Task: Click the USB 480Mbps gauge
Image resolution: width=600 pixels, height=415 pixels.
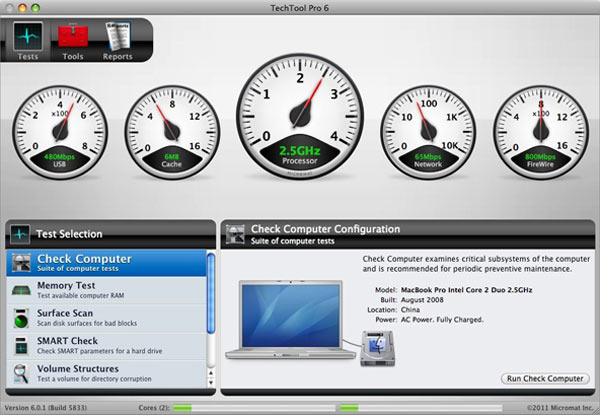Action: pos(61,125)
